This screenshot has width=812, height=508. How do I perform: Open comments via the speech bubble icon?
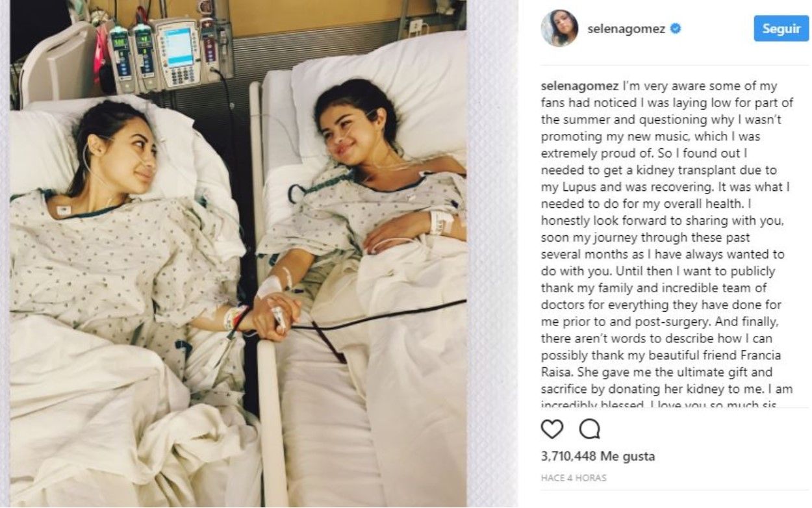[589, 429]
